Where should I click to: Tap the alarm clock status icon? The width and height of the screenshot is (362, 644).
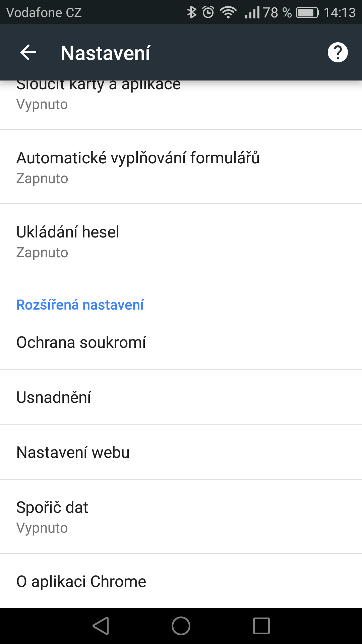pos(208,12)
